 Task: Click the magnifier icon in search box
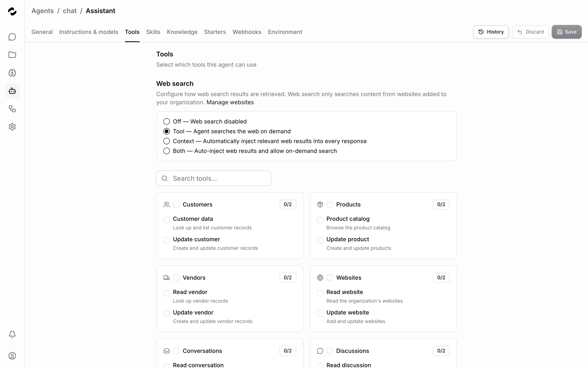coord(165,178)
